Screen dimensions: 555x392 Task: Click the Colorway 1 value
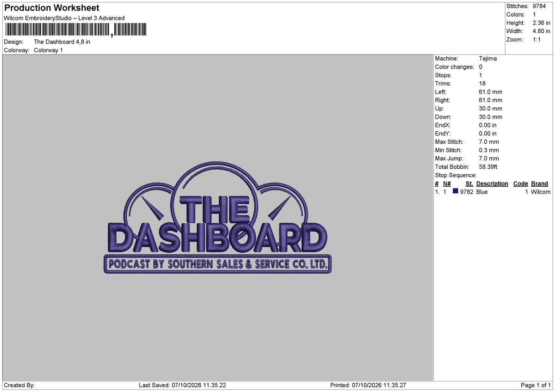[x=48, y=50]
